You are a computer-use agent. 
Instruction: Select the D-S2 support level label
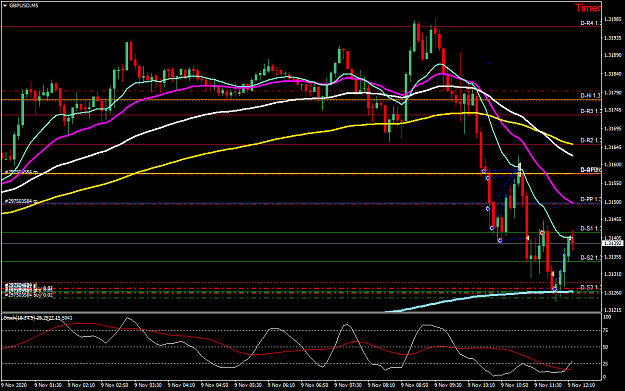click(590, 257)
